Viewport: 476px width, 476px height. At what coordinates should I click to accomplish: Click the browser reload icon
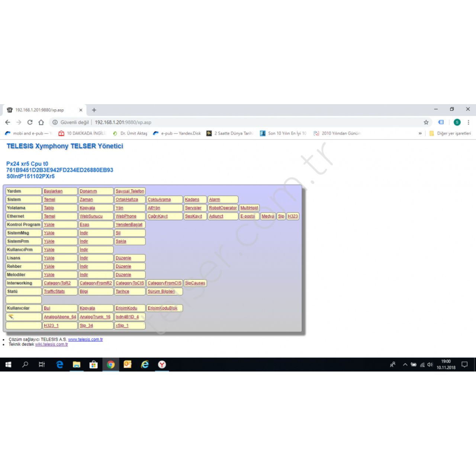[30, 122]
